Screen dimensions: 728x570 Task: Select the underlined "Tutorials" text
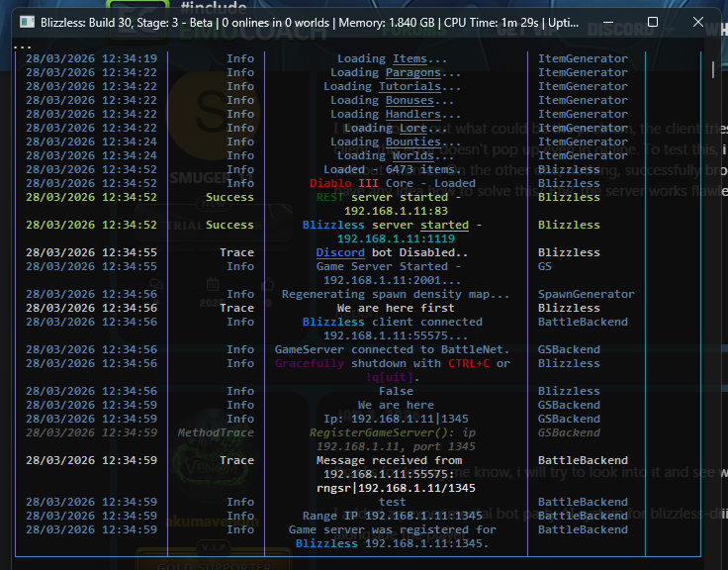(409, 86)
